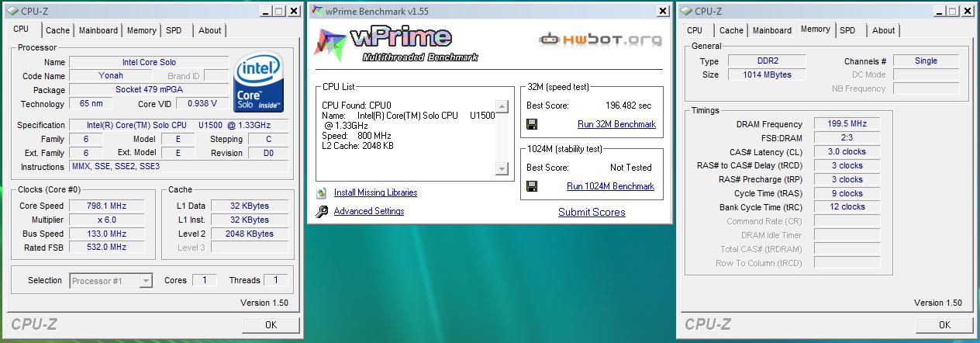This screenshot has width=980, height=343.
Task: Click the Technology value 65 nm
Action: [91, 104]
